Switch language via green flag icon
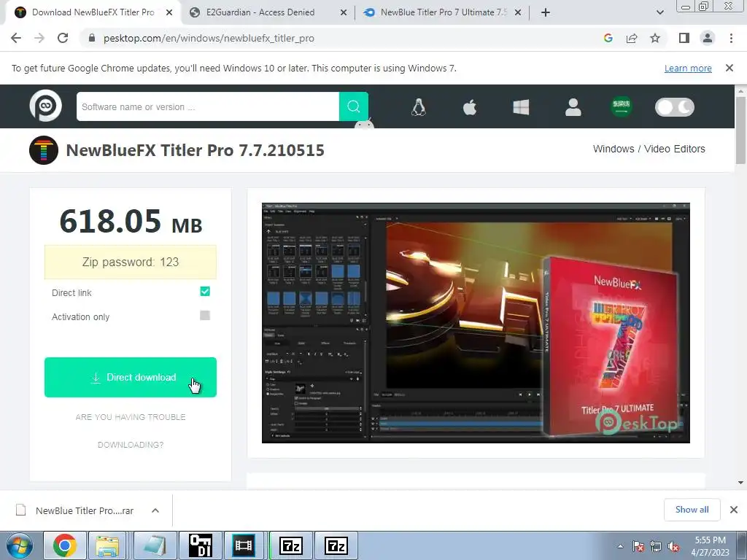The width and height of the screenshot is (747, 560). coord(622,106)
